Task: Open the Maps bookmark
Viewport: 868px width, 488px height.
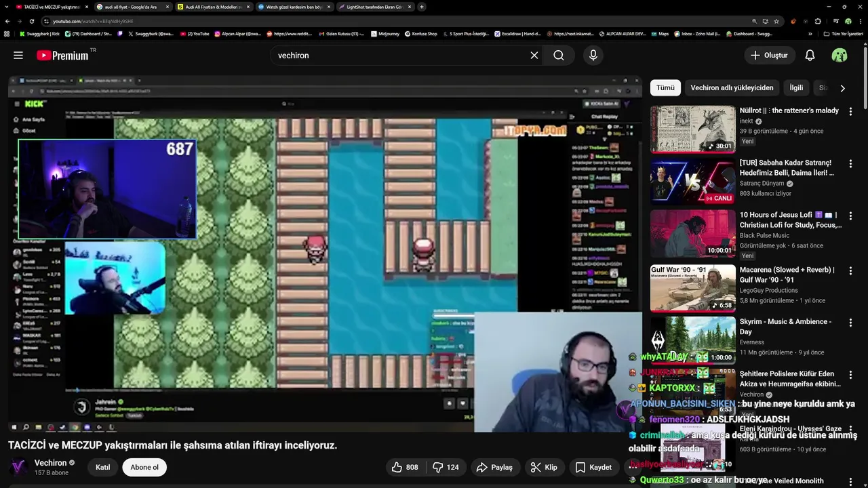Action: [659, 33]
